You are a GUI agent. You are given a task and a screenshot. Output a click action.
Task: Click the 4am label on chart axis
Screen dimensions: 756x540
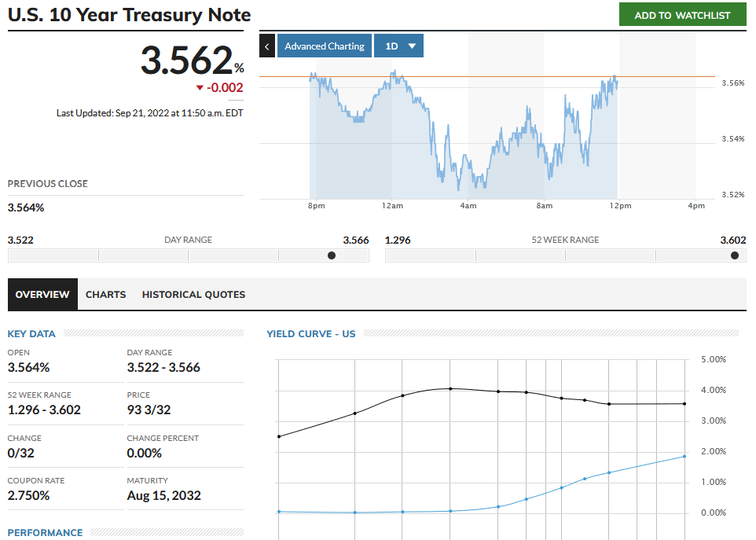click(468, 206)
